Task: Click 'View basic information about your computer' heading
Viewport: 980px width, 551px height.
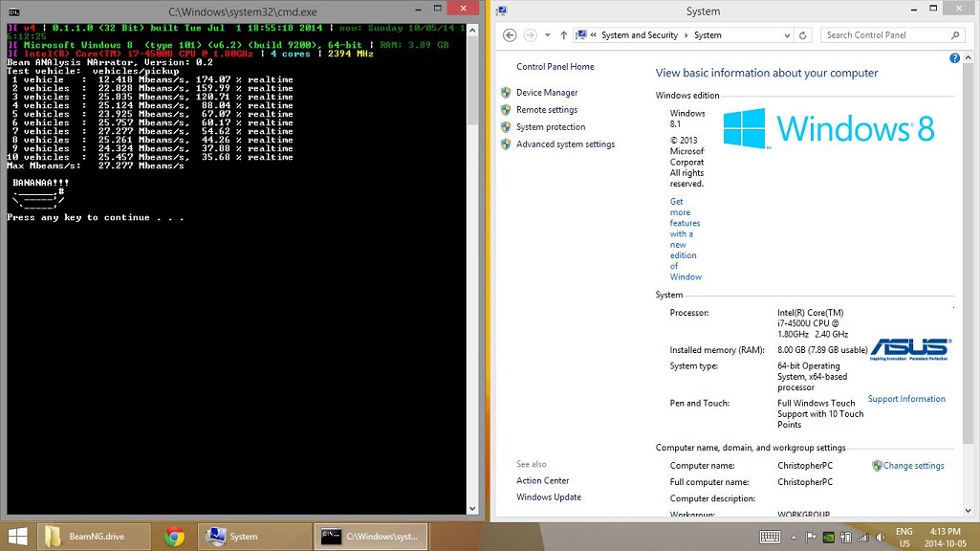Action: click(x=766, y=73)
